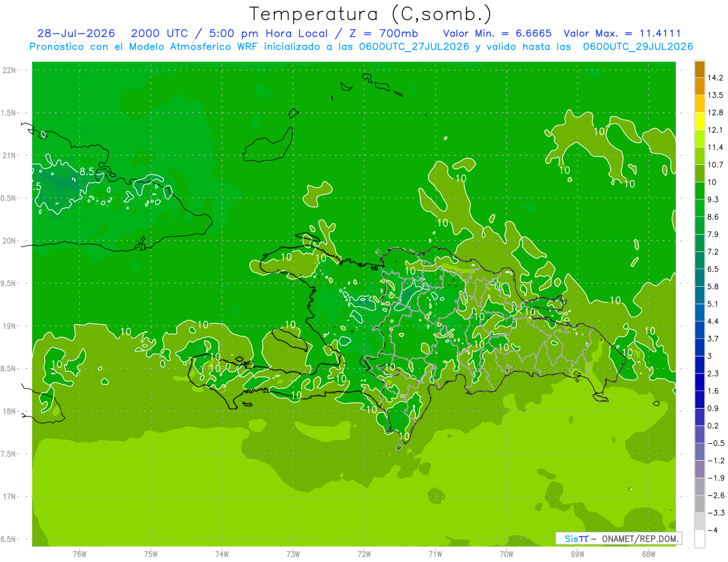Click the '5.8' colorbar value
The height and width of the screenshot is (562, 728).
(713, 286)
